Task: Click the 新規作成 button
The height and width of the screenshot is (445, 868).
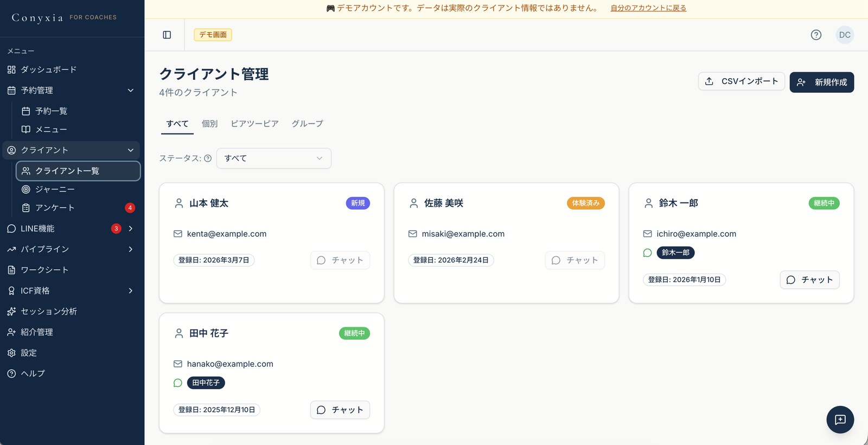Action: tap(821, 82)
